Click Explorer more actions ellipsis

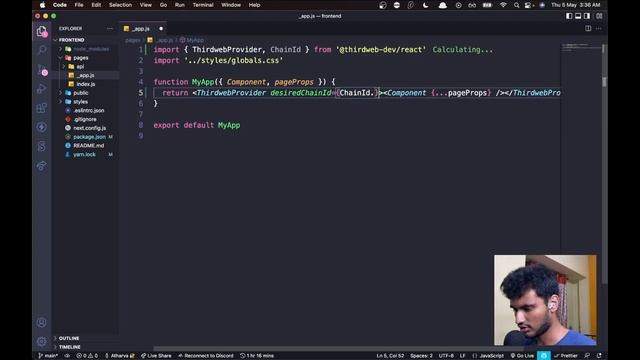(x=110, y=29)
